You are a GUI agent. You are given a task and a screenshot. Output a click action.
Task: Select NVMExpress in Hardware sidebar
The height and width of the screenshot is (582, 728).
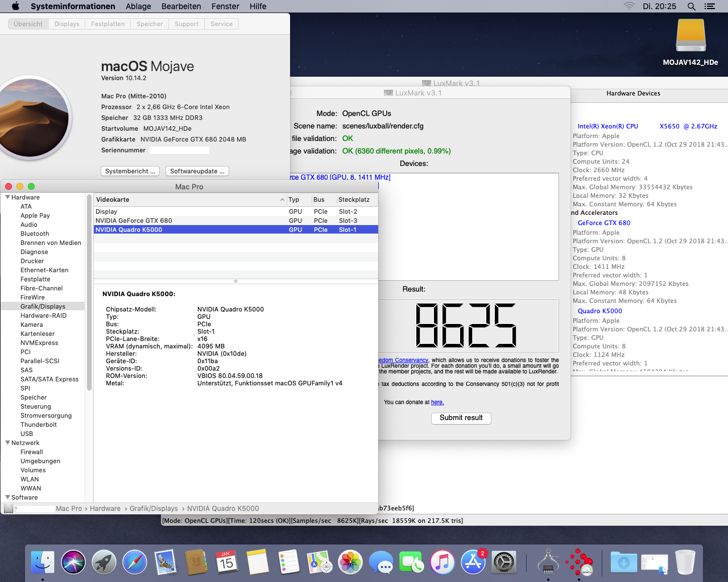(39, 343)
